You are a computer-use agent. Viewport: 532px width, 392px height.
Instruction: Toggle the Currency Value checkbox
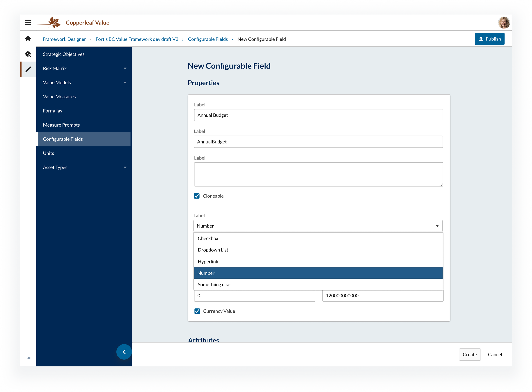point(197,311)
